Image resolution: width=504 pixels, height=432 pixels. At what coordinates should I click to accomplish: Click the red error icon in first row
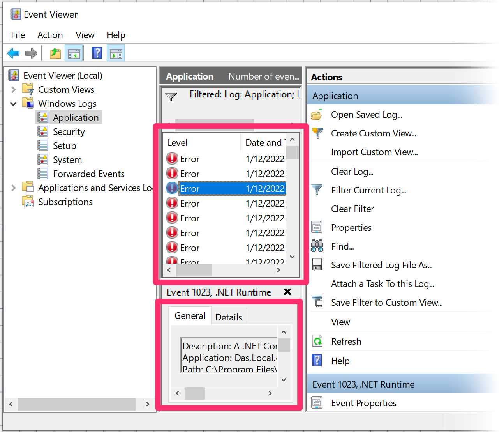(x=172, y=158)
